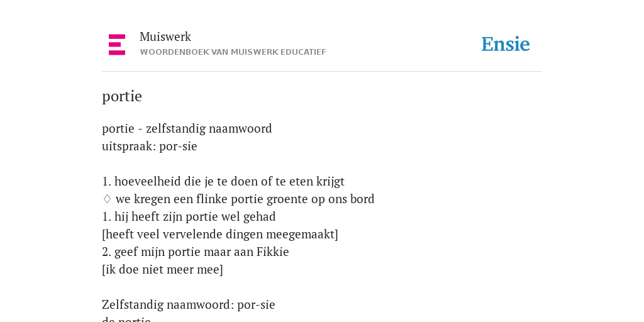This screenshot has height=322, width=644.
Task: Click the word 'Fikkie' in the example
Action: click(273, 252)
